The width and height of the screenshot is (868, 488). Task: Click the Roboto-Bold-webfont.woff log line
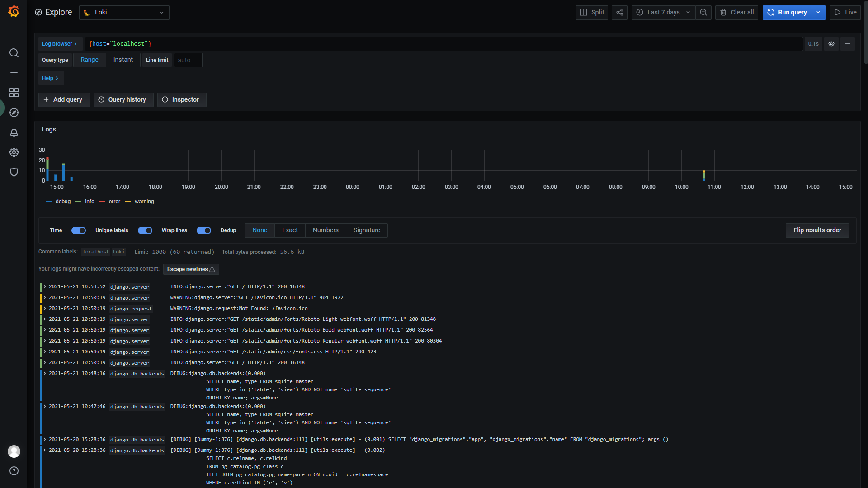[x=302, y=330]
